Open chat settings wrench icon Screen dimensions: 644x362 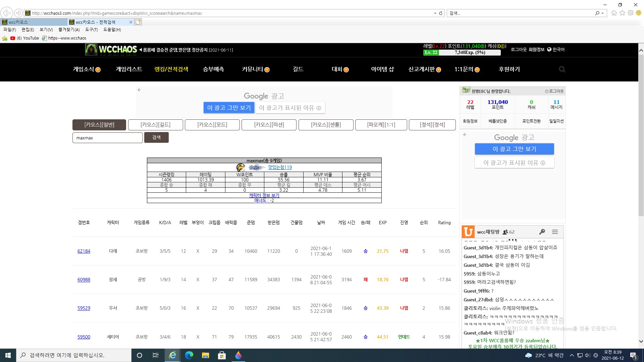pyautogui.click(x=542, y=232)
